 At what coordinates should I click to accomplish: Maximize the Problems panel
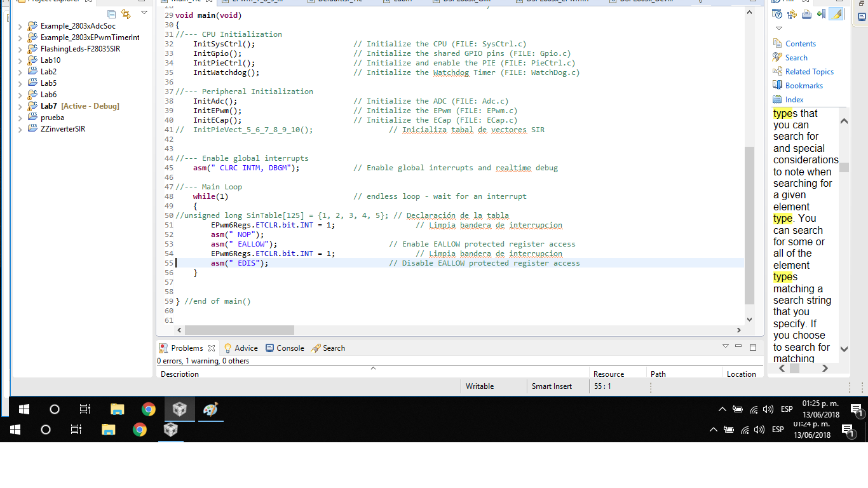pos(753,348)
